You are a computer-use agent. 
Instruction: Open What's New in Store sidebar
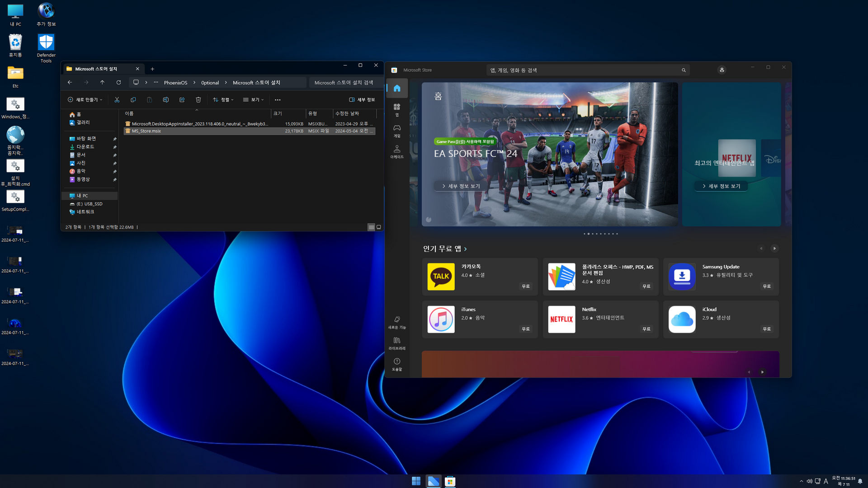(x=396, y=322)
